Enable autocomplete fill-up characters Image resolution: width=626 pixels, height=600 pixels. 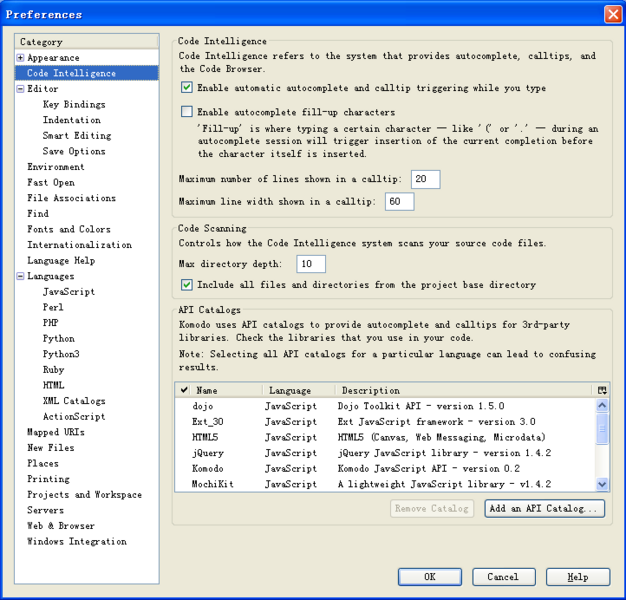point(186,111)
